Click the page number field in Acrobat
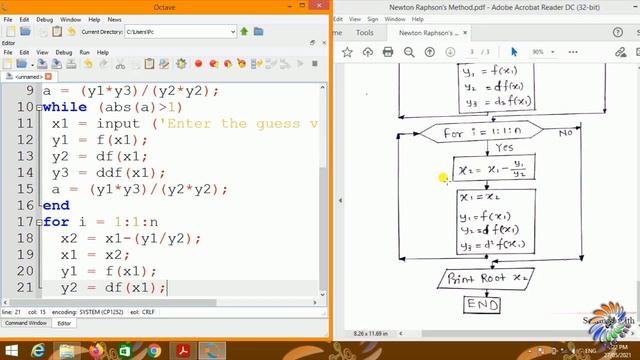Viewport: 640px width, 360px height. 472,52
